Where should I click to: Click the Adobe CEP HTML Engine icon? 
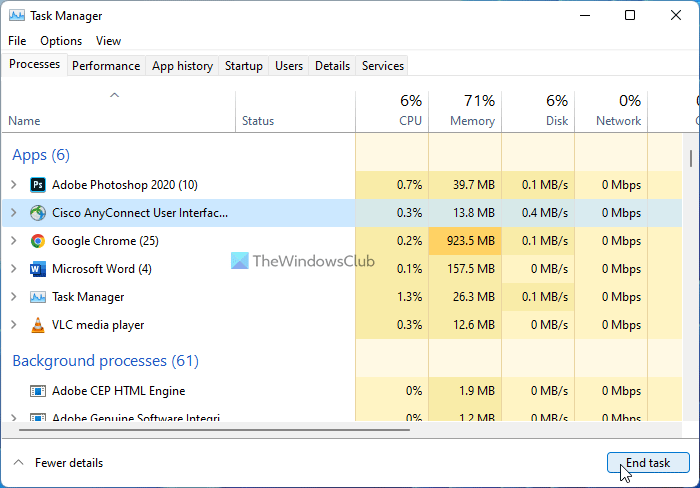(38, 391)
